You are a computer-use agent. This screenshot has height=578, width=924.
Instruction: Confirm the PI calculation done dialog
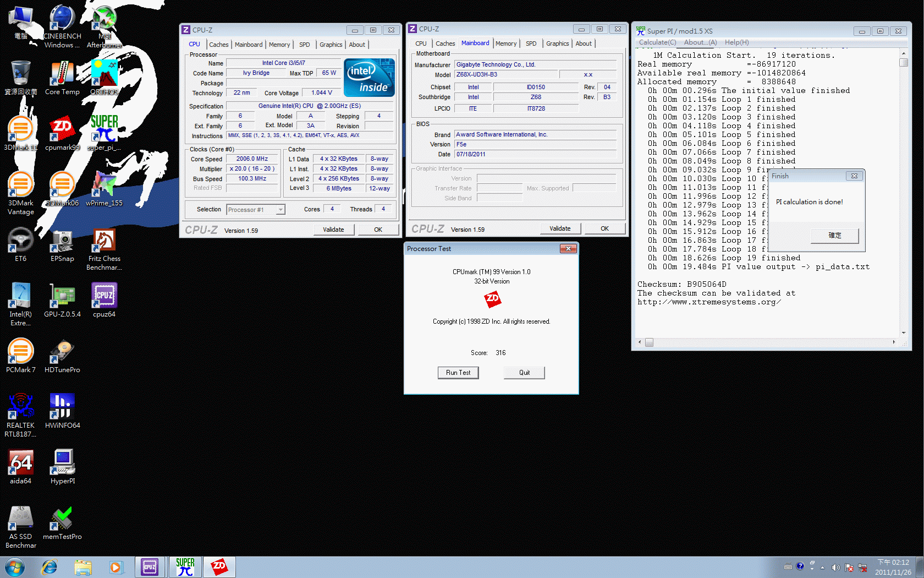(834, 236)
